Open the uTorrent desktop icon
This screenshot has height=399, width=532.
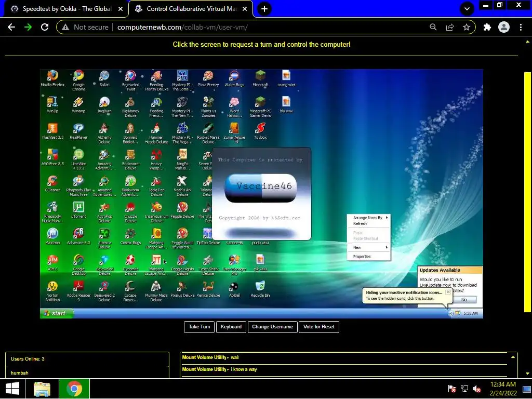[78, 210]
